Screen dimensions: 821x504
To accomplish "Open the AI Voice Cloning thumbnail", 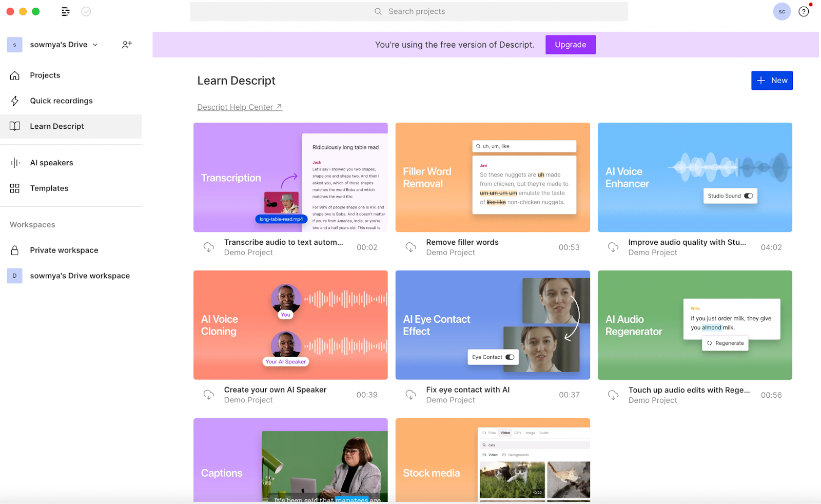I will click(x=290, y=325).
